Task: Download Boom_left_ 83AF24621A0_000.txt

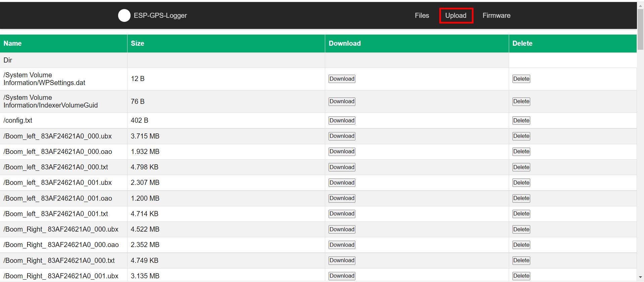Action: pyautogui.click(x=342, y=167)
